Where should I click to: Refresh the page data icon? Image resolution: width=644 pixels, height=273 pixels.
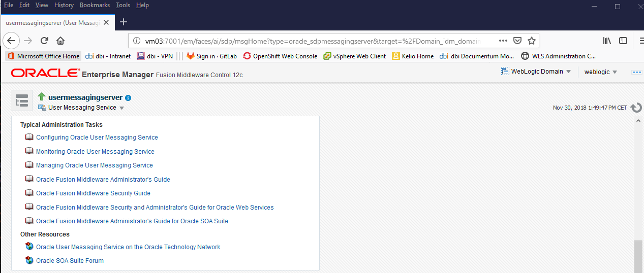click(x=636, y=108)
